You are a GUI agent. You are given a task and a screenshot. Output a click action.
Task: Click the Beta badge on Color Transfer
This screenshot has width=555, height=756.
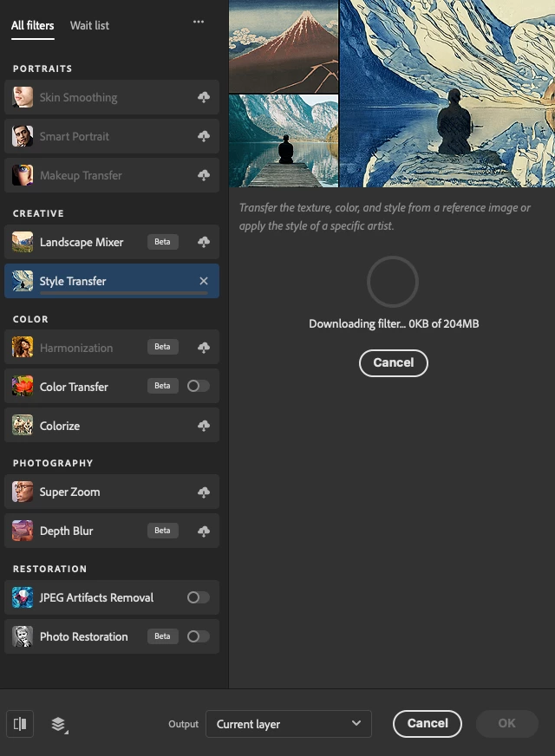[x=162, y=386]
